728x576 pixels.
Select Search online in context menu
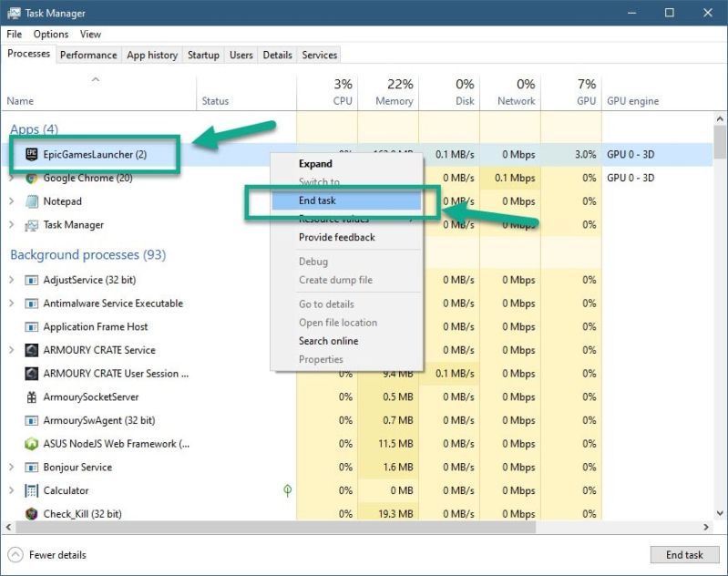(346, 341)
